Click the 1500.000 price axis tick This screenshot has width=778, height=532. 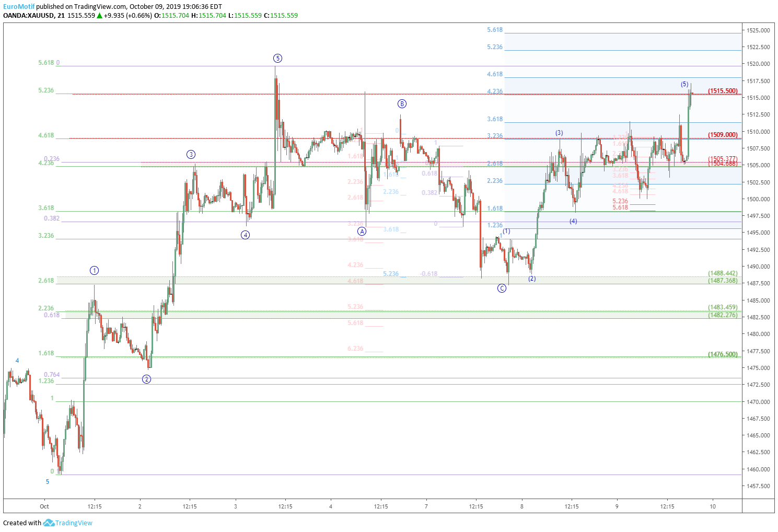click(x=759, y=199)
